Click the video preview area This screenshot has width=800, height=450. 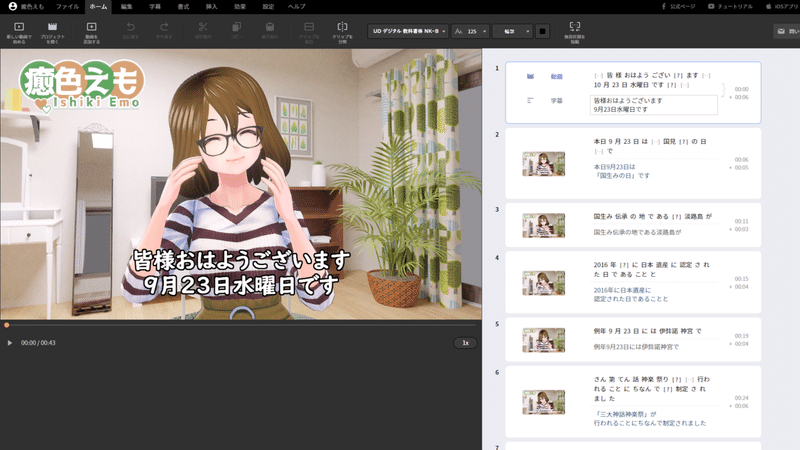[x=241, y=184]
